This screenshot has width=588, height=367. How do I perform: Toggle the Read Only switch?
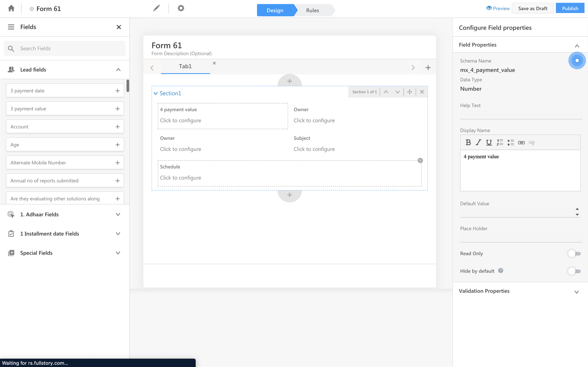(x=574, y=253)
